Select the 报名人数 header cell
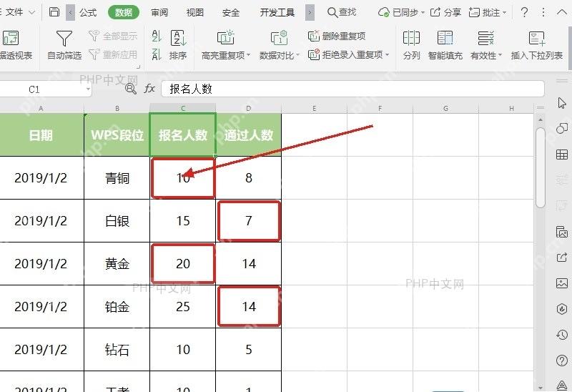The width and height of the screenshot is (572, 392). [183, 135]
